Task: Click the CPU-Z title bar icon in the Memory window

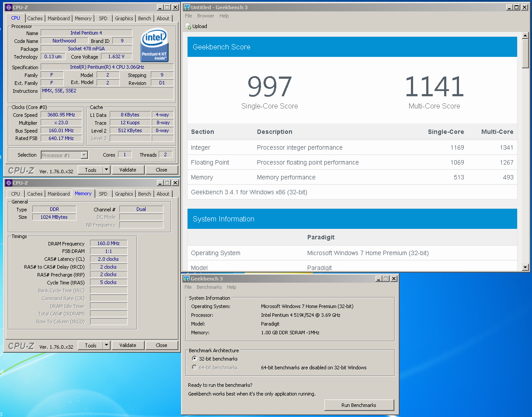Action: [8, 183]
